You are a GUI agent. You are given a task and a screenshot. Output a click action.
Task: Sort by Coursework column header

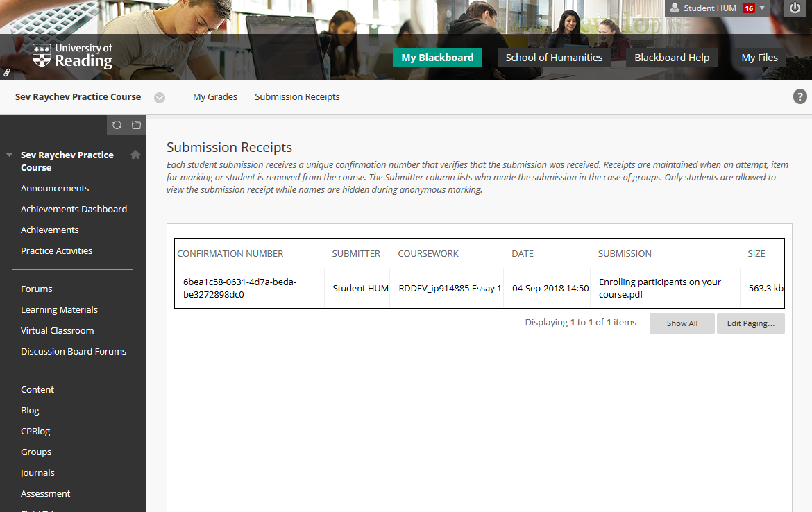click(428, 254)
